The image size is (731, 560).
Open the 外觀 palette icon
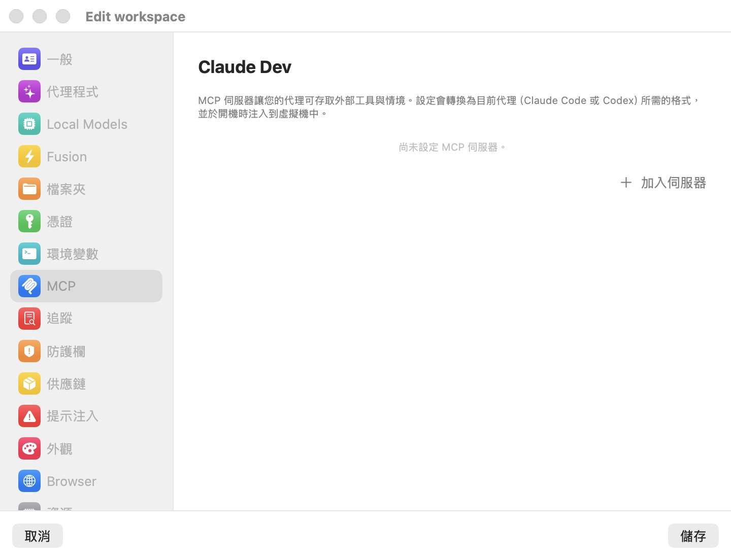pyautogui.click(x=29, y=448)
